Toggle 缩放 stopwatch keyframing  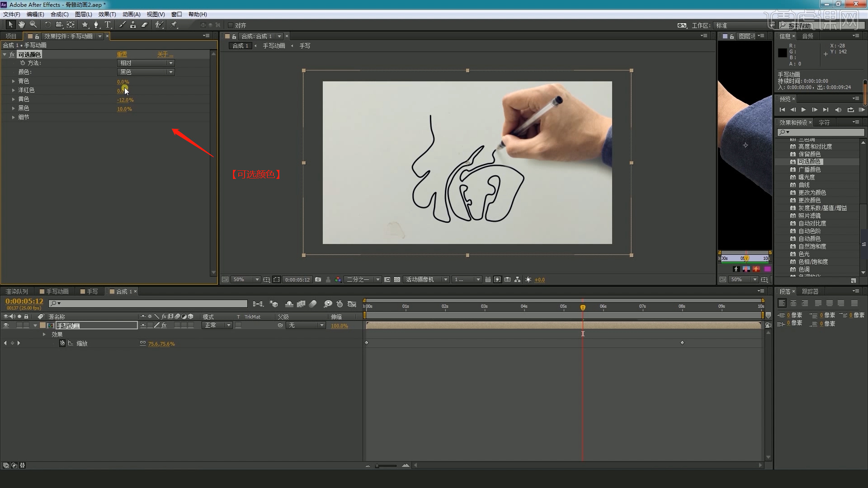point(62,343)
